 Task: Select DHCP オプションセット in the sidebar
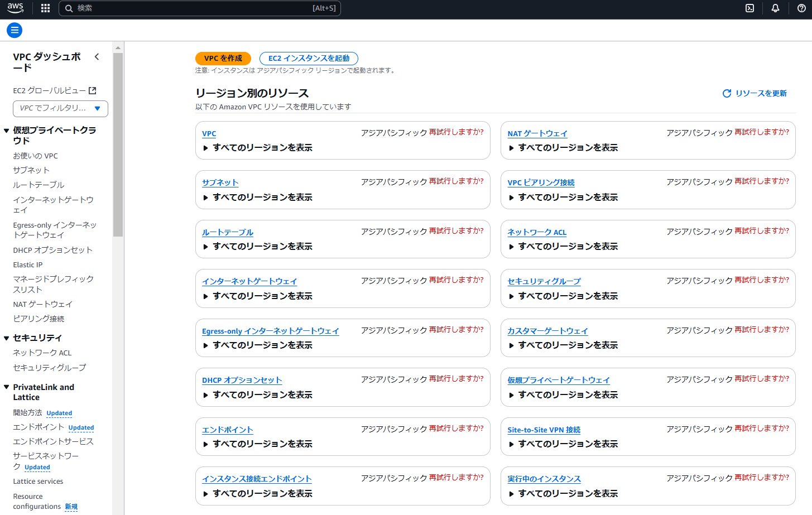pyautogui.click(x=53, y=251)
